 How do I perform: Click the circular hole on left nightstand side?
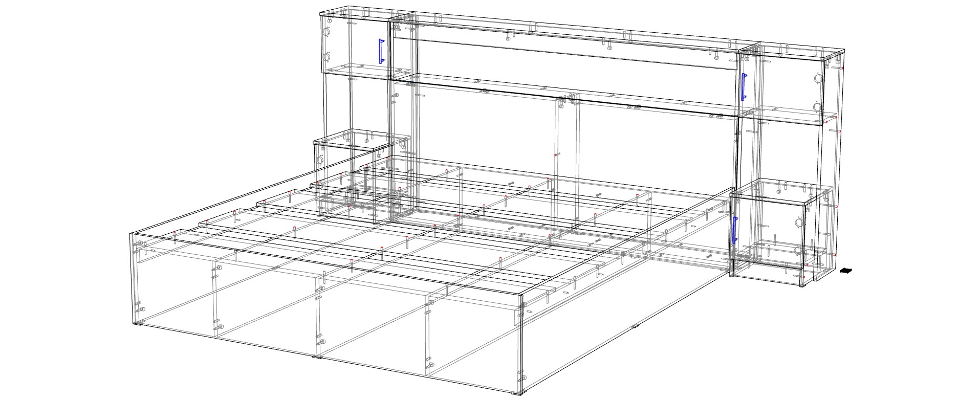[321, 160]
